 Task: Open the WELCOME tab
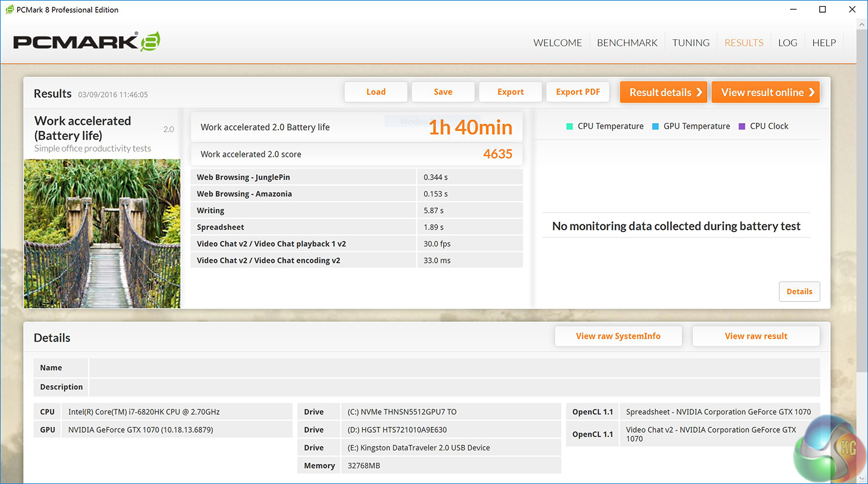pos(558,43)
